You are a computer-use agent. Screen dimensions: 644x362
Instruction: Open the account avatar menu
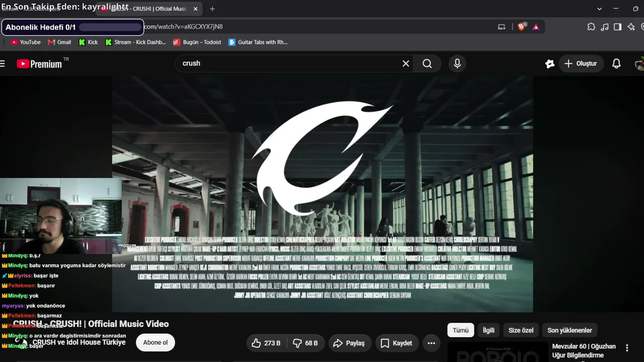pyautogui.click(x=639, y=63)
